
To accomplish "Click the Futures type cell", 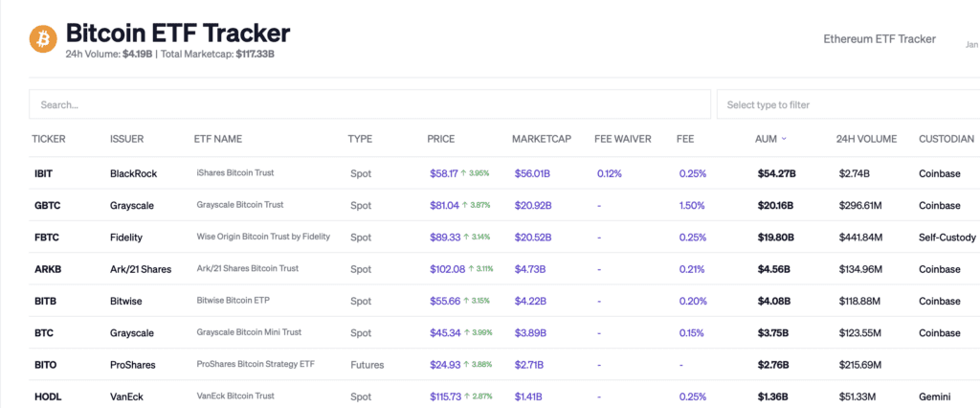I will point(367,365).
